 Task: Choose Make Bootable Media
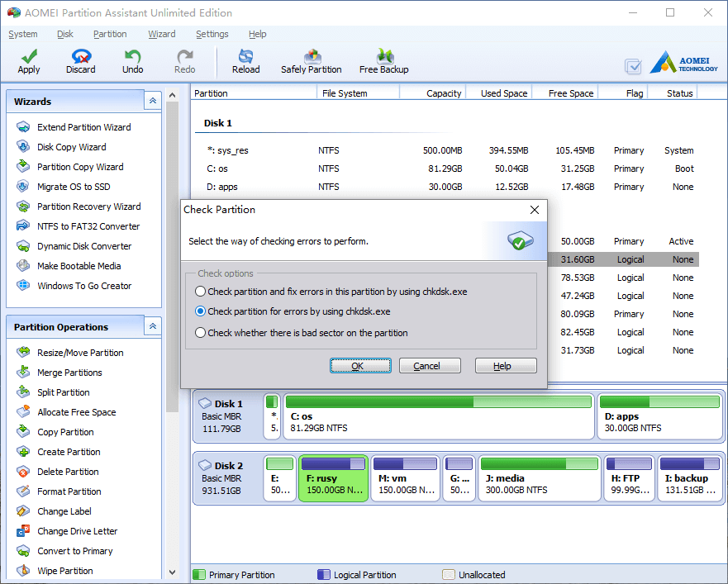(x=79, y=266)
